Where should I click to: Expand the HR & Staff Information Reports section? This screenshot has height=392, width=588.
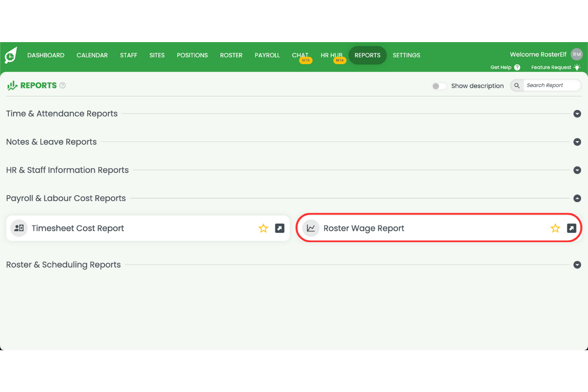click(577, 170)
